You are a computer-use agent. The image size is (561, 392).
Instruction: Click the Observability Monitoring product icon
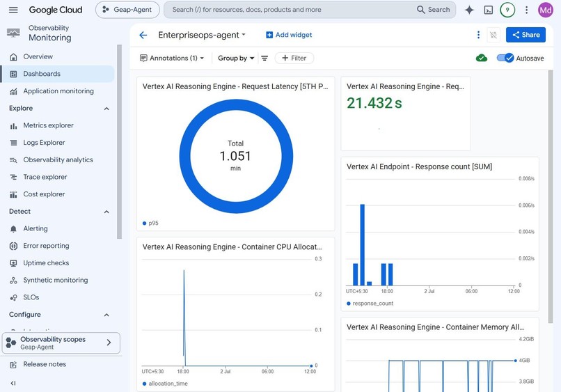coord(13,33)
